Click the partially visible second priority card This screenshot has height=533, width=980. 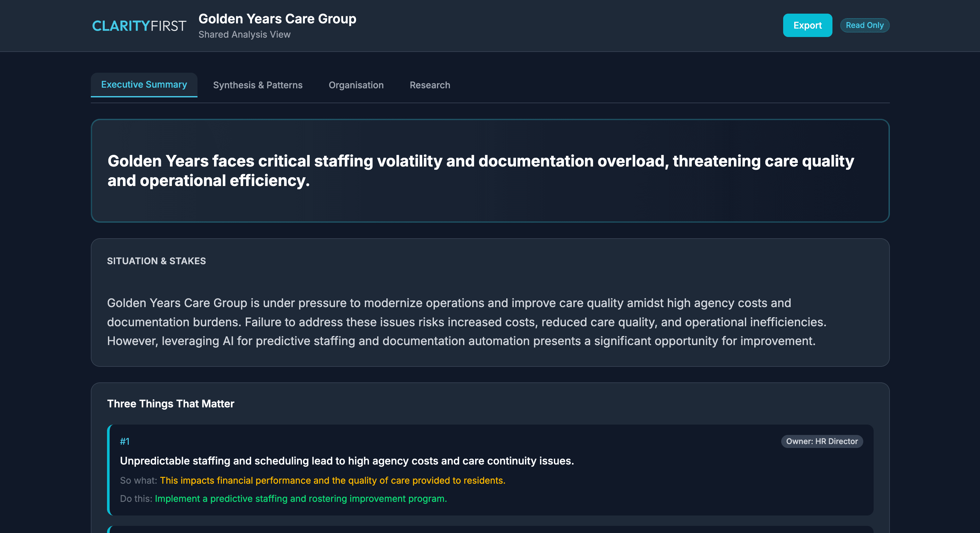pyautogui.click(x=490, y=530)
